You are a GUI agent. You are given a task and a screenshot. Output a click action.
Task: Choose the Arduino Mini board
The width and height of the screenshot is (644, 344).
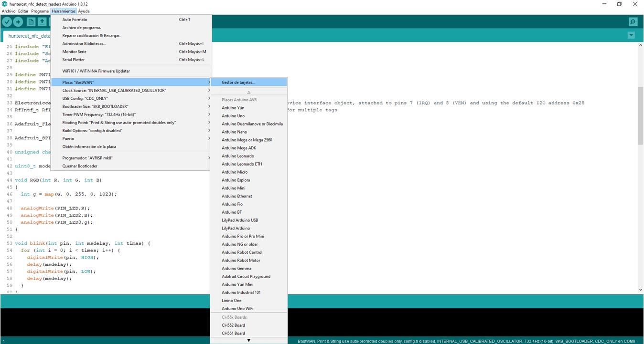click(x=249, y=188)
